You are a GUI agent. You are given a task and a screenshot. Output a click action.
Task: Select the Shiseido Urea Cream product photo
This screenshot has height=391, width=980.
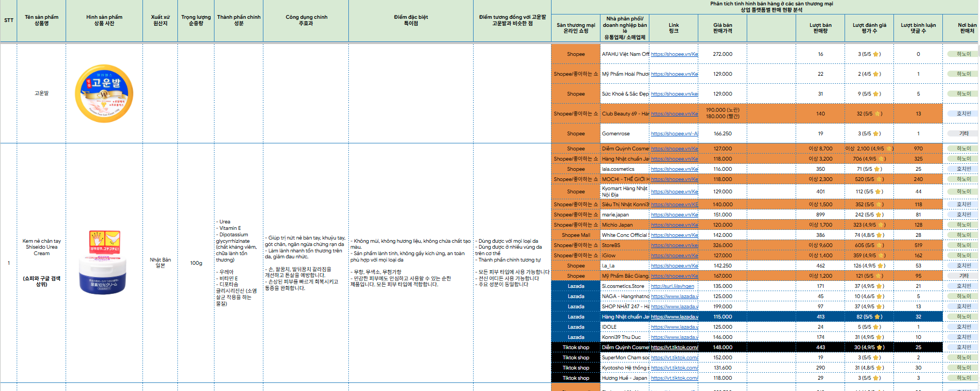click(x=104, y=263)
